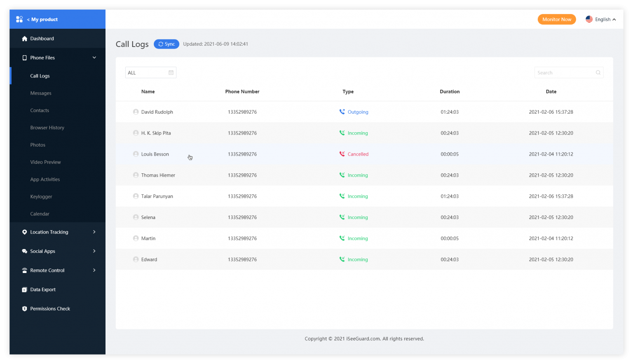Click the app logo icon top left

tap(19, 19)
